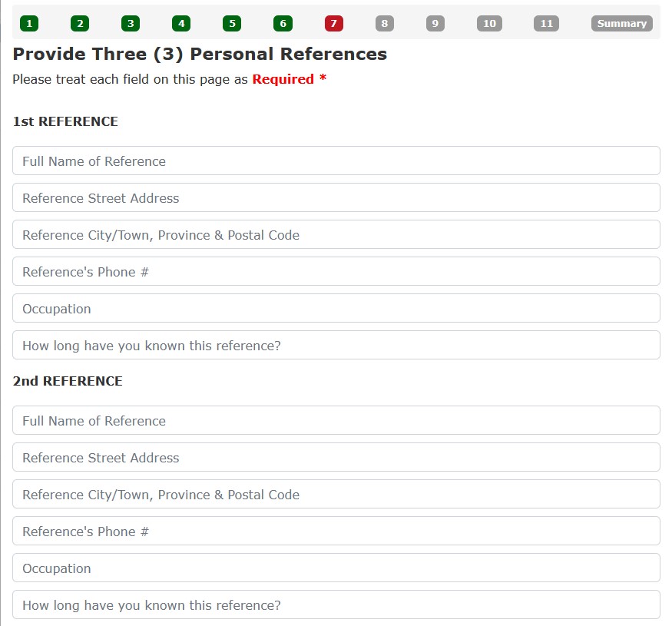This screenshot has width=672, height=626.
Task: Go to step 1 in progress bar
Action: [29, 24]
